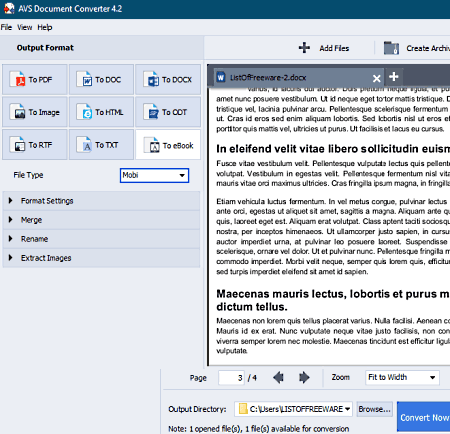Click the Convert Now button
Screen dimensions: 450x434
[x=424, y=417]
